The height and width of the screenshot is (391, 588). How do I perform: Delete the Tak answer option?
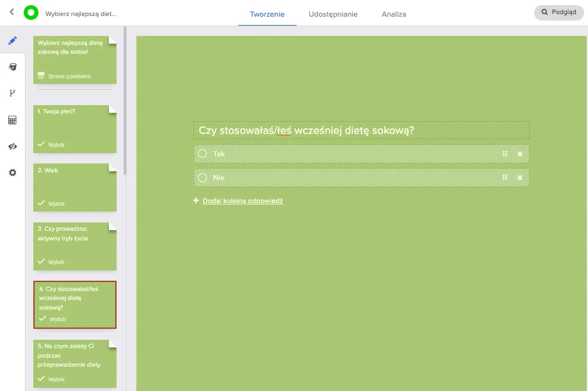coord(519,154)
